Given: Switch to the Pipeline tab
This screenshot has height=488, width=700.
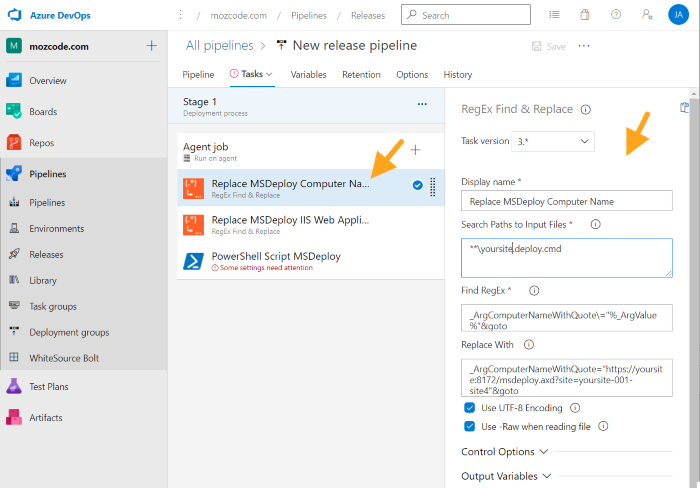Looking at the screenshot, I should click(198, 75).
